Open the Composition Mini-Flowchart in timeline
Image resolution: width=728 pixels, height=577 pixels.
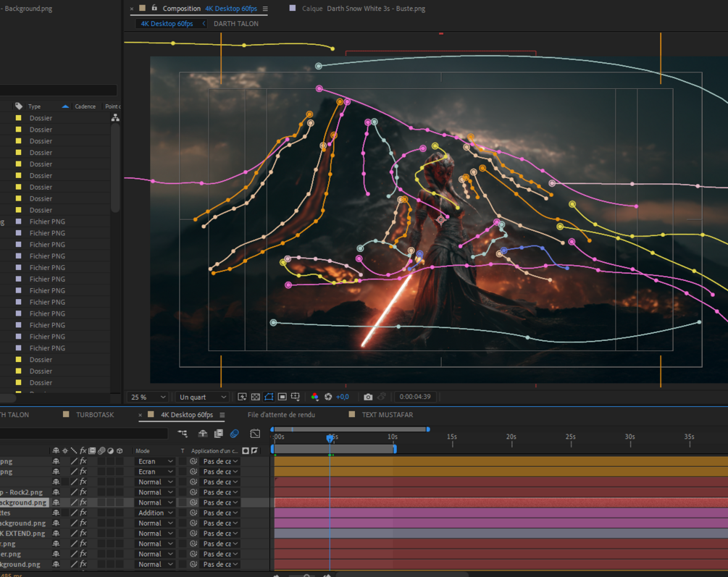tap(183, 434)
